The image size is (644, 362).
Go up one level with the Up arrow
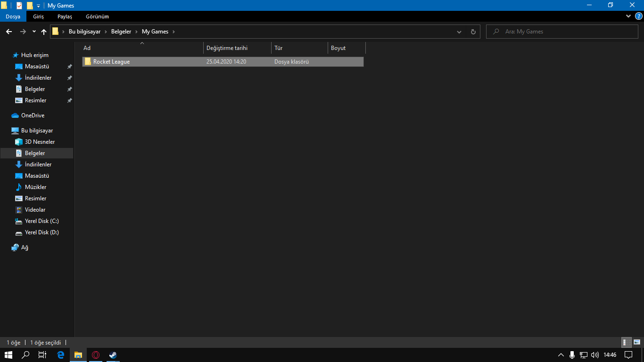point(44,32)
